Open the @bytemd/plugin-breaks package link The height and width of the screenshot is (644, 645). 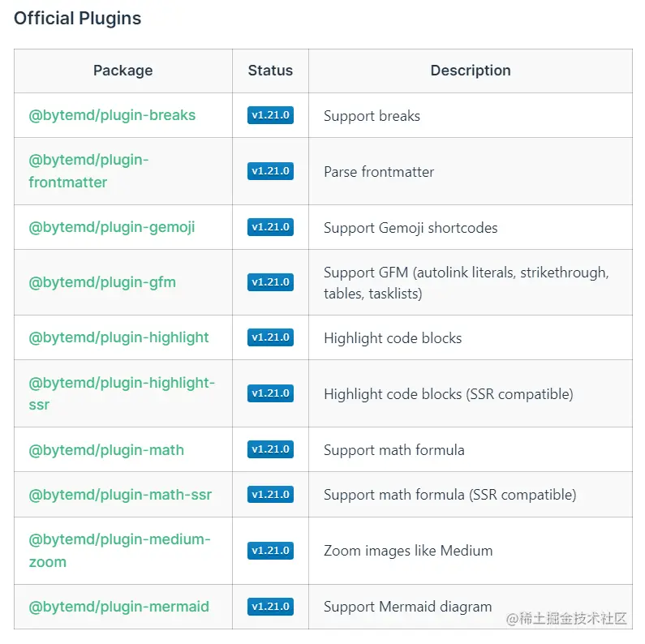click(112, 115)
